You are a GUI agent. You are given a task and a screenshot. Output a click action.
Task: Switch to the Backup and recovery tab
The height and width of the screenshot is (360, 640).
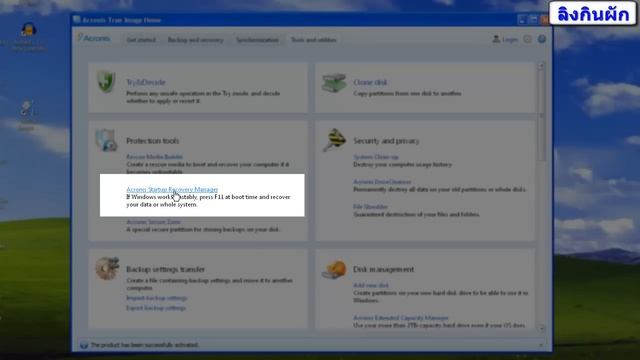coord(196,40)
